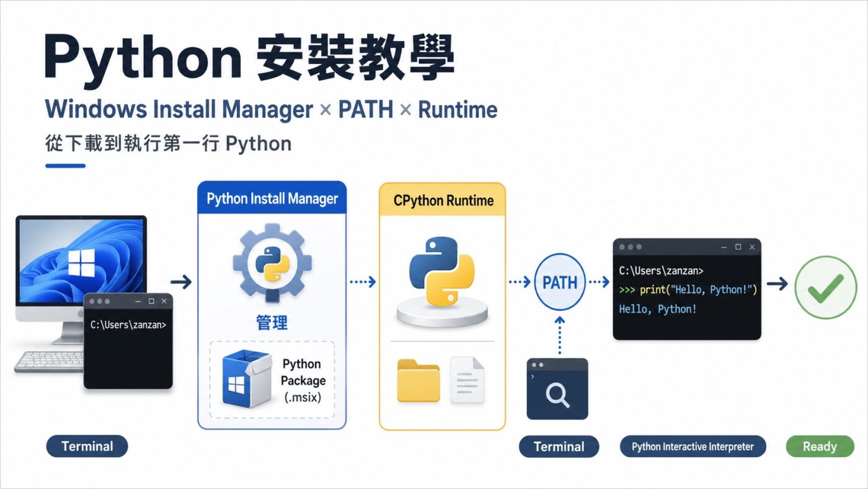Click the print("Hello, Python!") line
Image resolution: width=868 pixels, height=489 pixels.
point(688,289)
